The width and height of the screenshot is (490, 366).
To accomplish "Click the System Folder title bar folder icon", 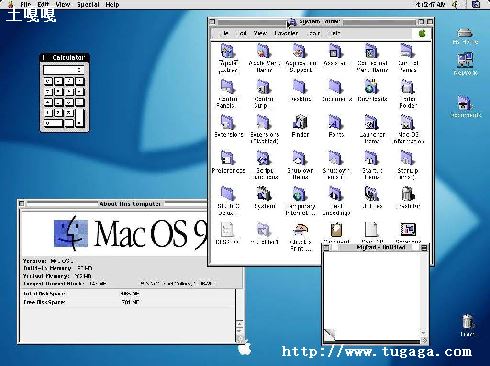I will click(292, 22).
